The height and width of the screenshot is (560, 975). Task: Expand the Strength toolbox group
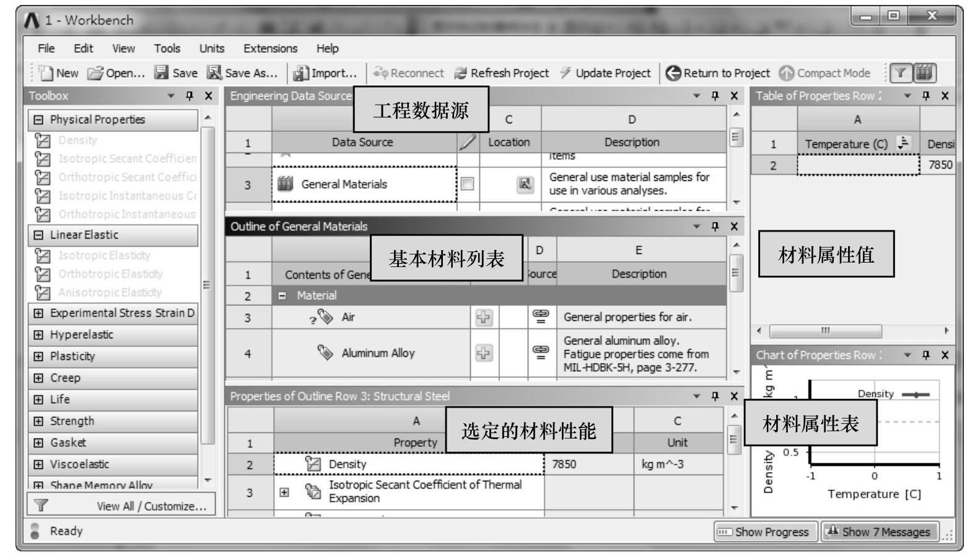pos(38,421)
